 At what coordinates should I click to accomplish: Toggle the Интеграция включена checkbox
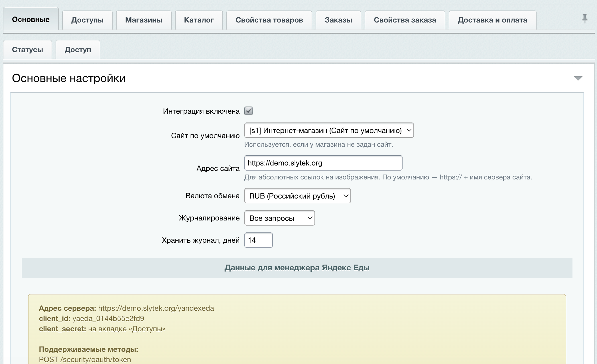point(249,111)
